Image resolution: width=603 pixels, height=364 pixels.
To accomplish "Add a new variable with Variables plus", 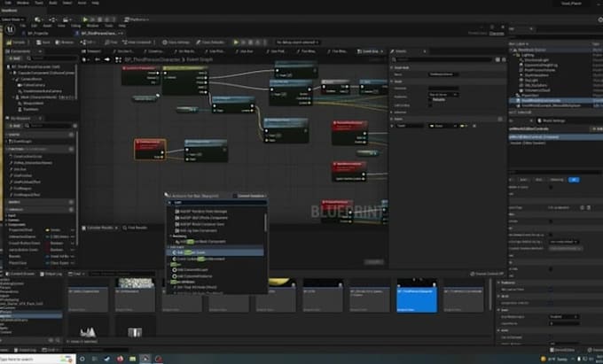I will (71, 210).
